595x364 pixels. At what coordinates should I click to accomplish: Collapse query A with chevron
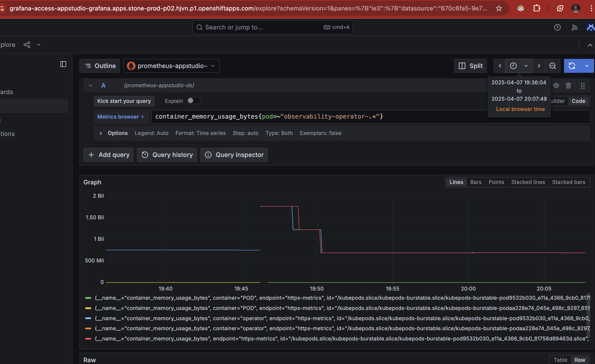coord(90,85)
